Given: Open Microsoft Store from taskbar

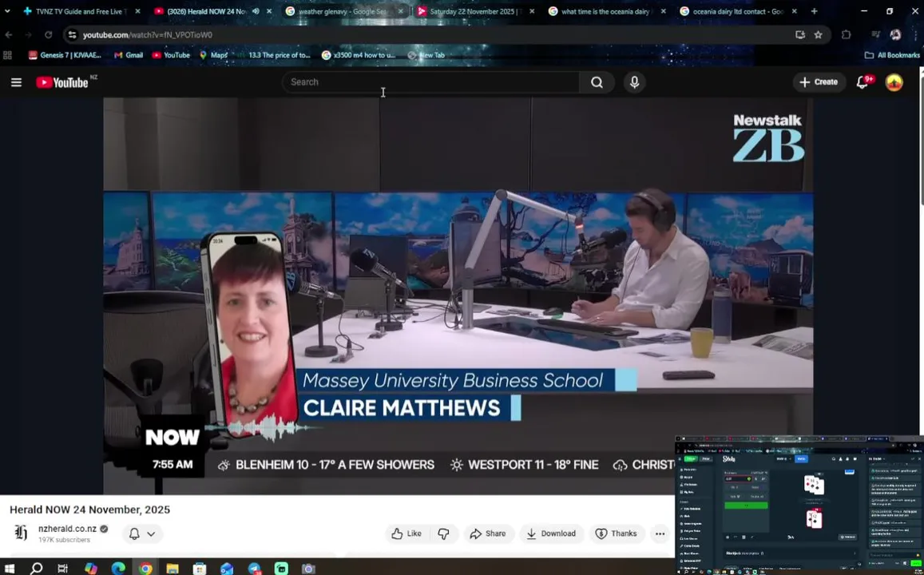Looking at the screenshot, I should 200,569.
